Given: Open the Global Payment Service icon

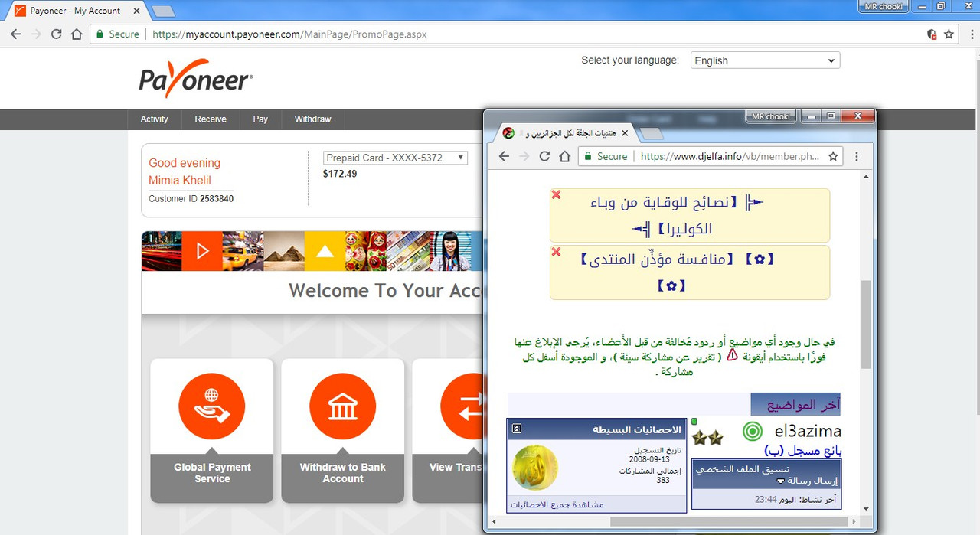Looking at the screenshot, I should click(x=212, y=407).
